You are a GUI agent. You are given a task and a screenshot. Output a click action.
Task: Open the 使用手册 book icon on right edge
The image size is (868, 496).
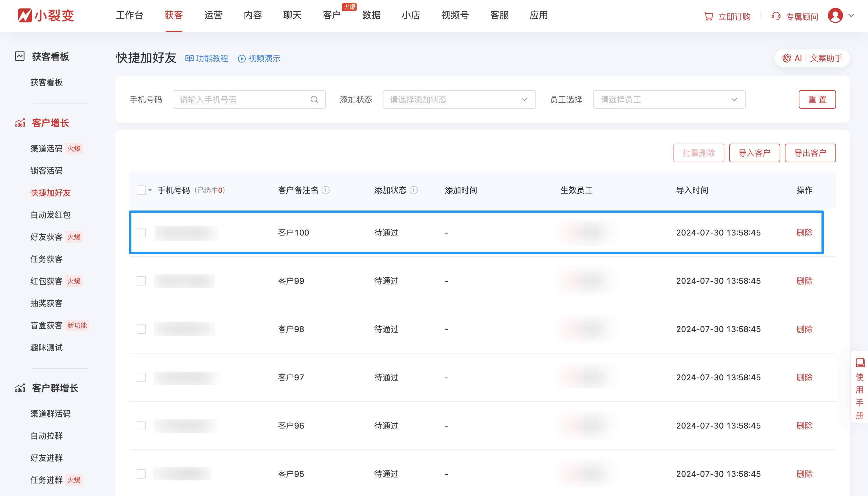[x=860, y=362]
